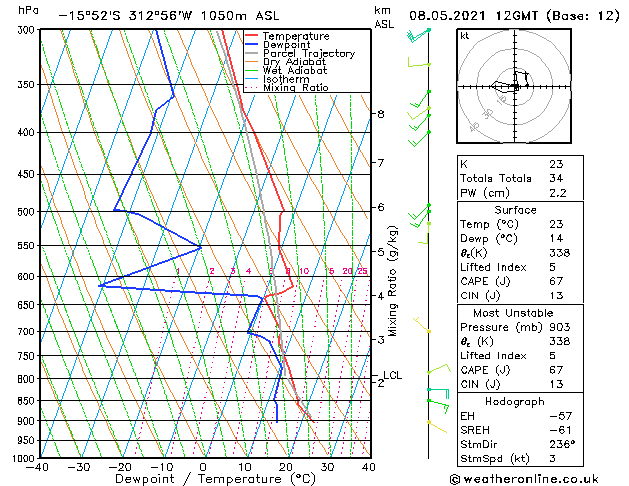Click the PW value 2.2
Viewport: 629px width, 486px height.
[558, 193]
